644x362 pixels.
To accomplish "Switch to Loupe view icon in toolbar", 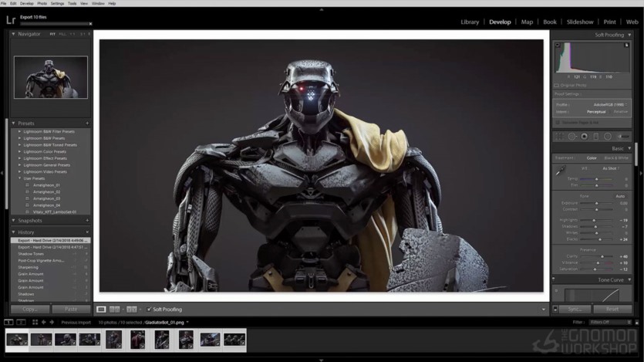I will point(101,310).
